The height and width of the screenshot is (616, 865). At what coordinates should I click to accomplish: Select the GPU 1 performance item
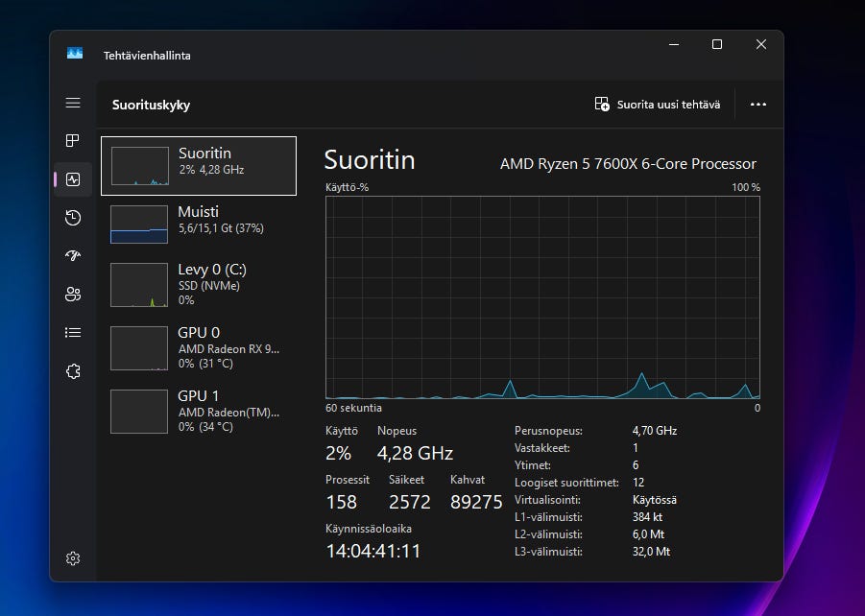[x=199, y=412]
